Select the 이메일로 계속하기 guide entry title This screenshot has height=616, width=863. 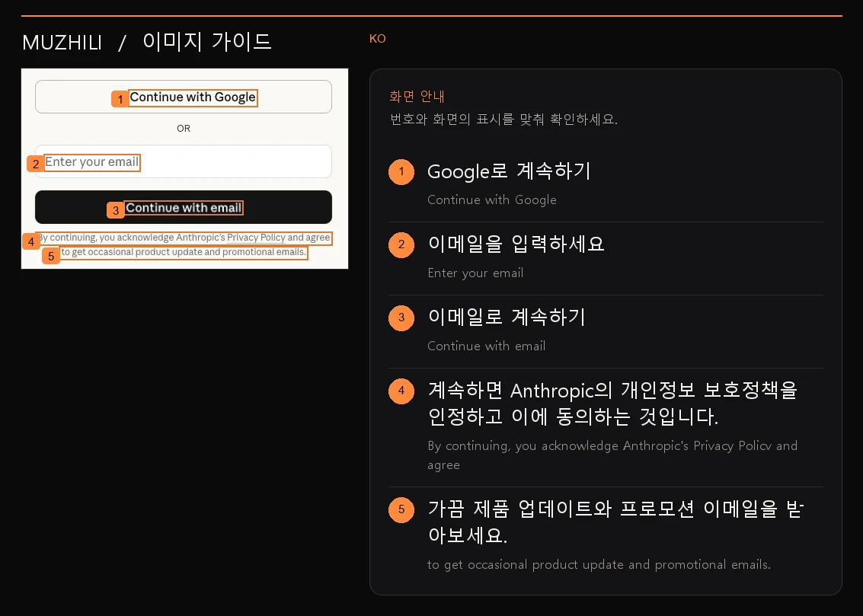[x=507, y=317]
